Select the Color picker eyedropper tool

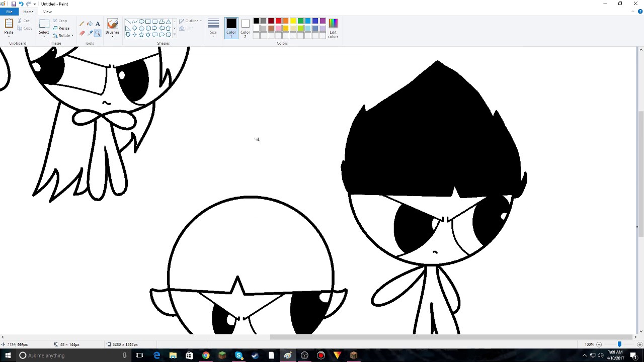[90, 33]
